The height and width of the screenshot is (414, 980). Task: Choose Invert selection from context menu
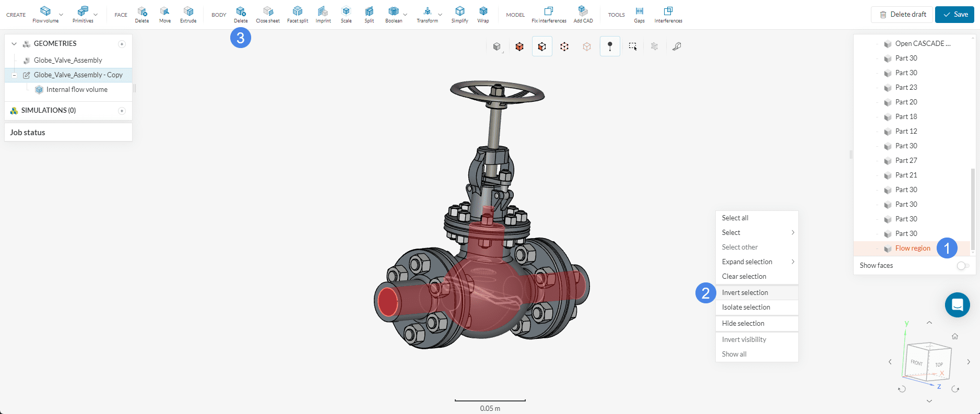745,293
